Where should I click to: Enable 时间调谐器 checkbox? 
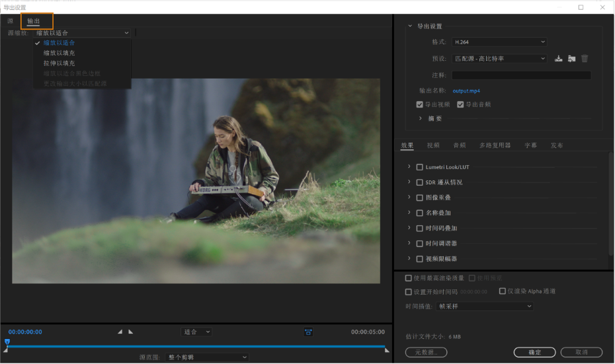point(420,244)
